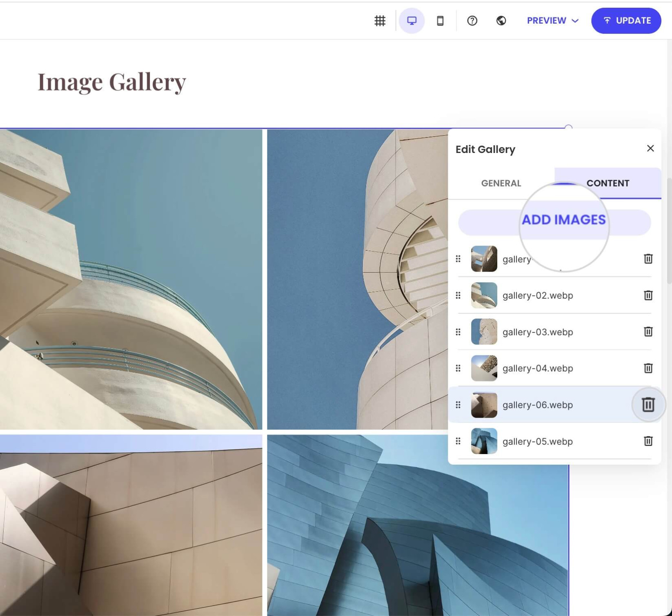Click the Edit Gallery panel title
This screenshot has height=616, width=672.
click(x=485, y=149)
